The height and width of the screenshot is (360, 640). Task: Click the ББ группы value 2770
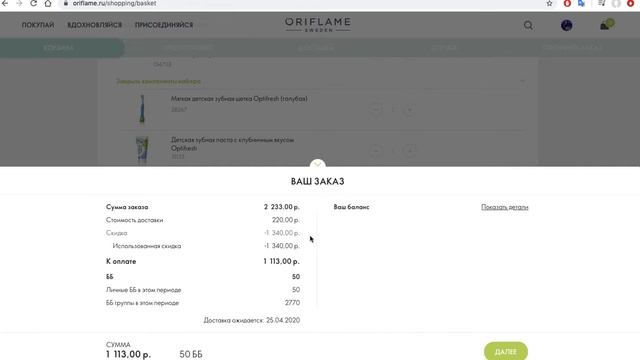point(292,303)
